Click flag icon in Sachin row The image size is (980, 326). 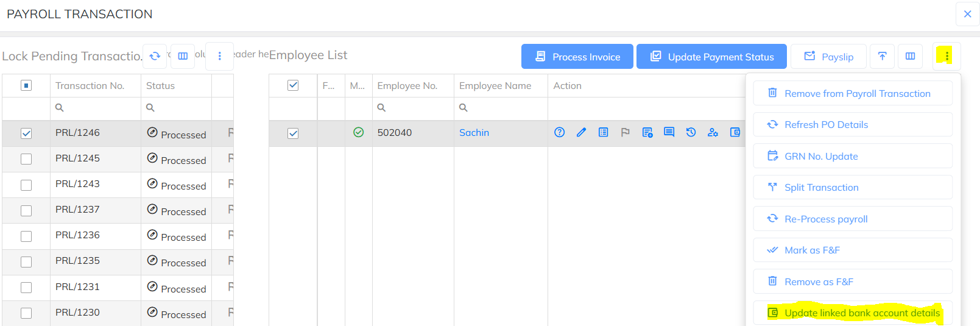pyautogui.click(x=626, y=132)
